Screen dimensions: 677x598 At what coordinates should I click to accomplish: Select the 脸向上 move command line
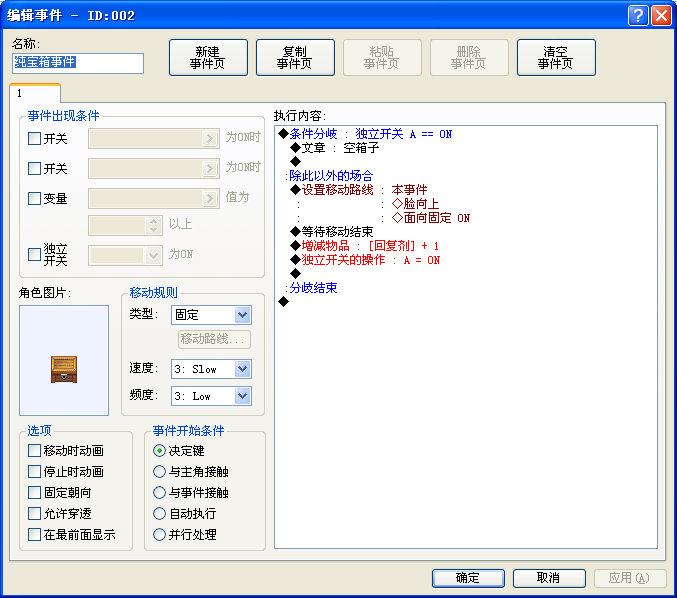[x=414, y=204]
